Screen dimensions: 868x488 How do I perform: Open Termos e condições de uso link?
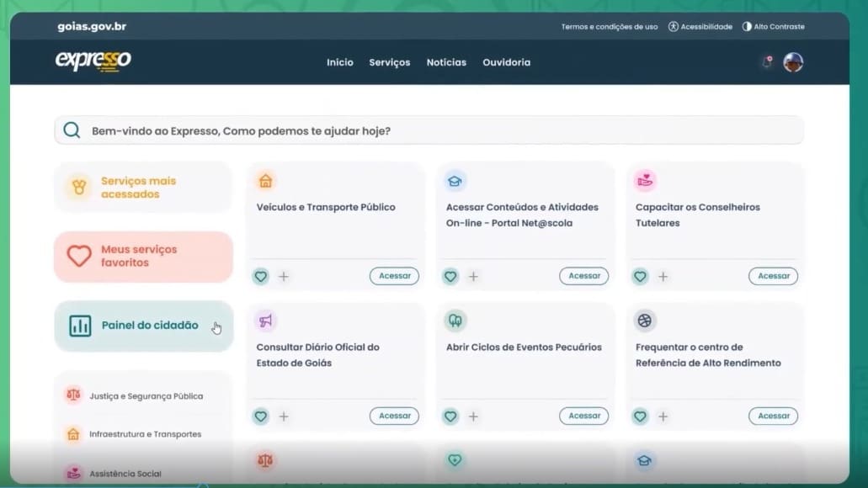tap(610, 27)
